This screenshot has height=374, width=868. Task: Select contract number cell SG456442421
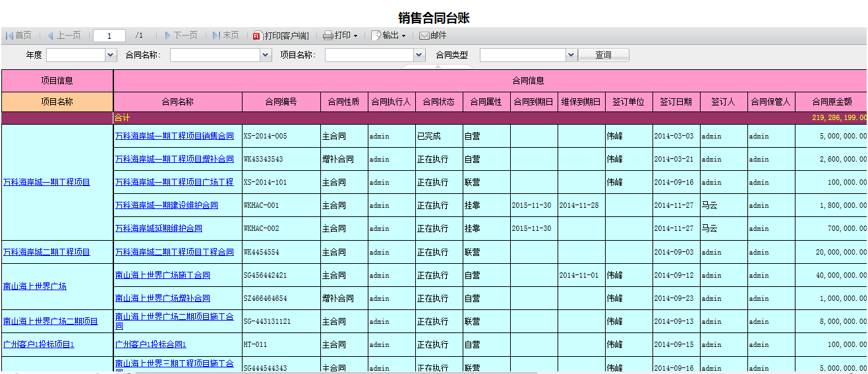tap(281, 275)
